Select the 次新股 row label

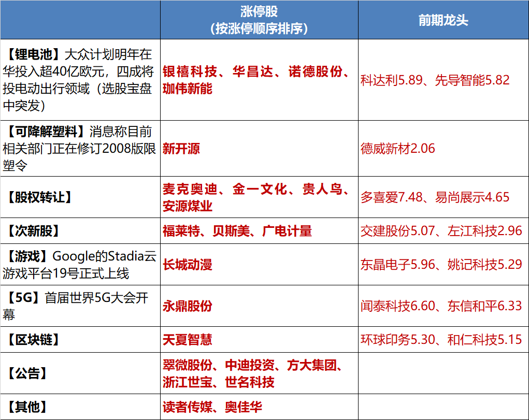pos(80,231)
